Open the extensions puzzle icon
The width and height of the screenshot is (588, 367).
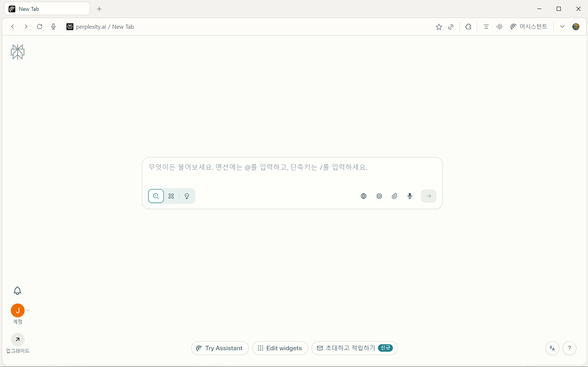coord(468,27)
